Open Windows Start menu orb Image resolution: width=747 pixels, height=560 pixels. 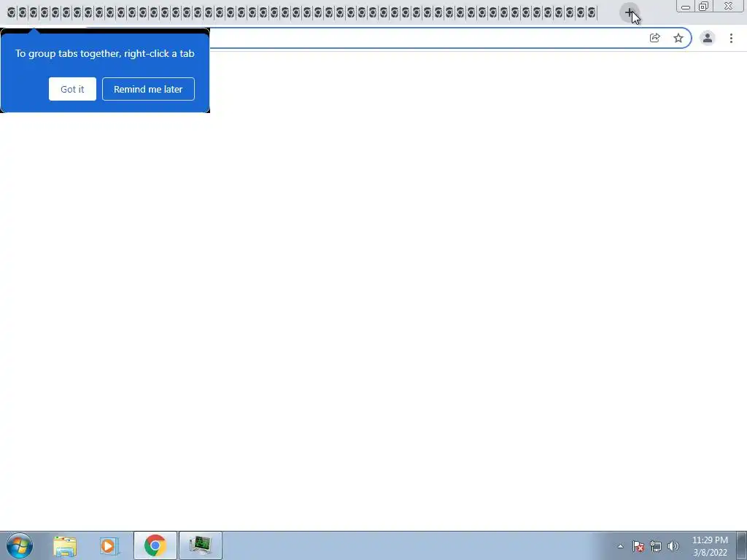pos(20,545)
